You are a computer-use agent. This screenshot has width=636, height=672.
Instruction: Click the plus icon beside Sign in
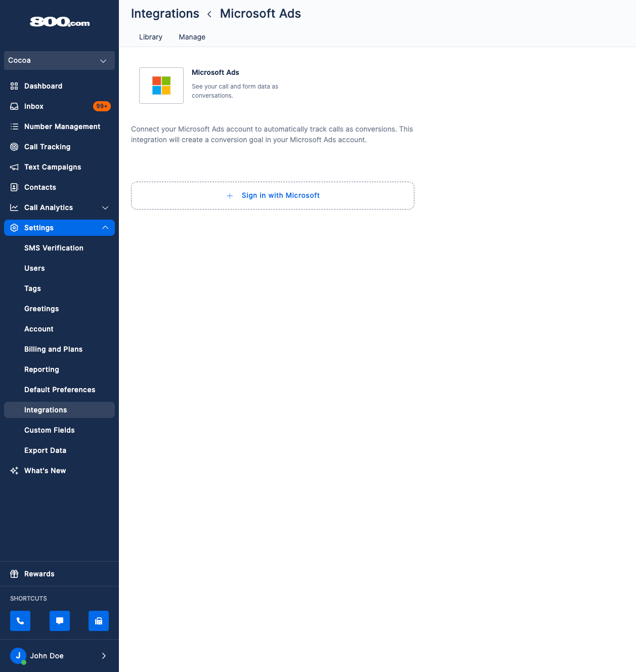click(x=230, y=196)
